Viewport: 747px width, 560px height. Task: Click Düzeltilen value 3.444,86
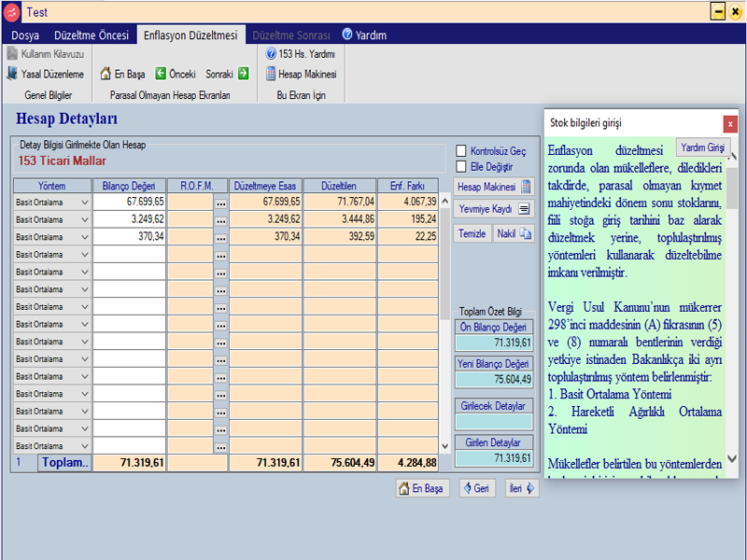click(x=340, y=219)
